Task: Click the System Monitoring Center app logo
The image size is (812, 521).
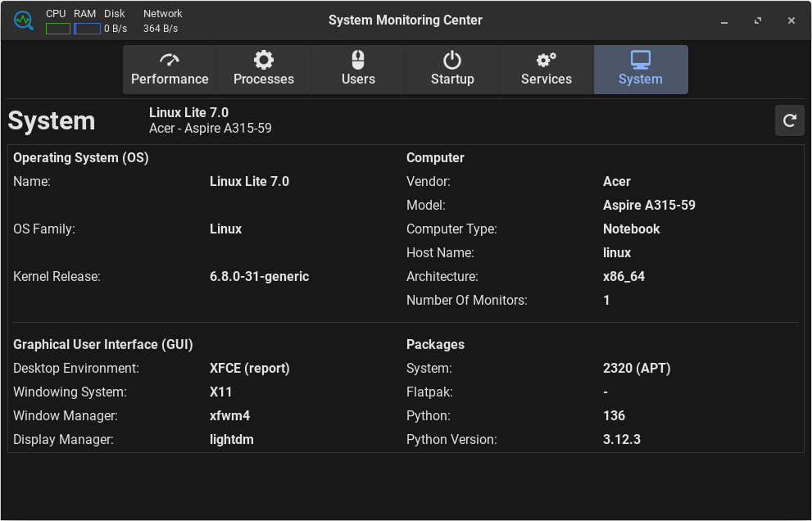Action: coord(23,20)
